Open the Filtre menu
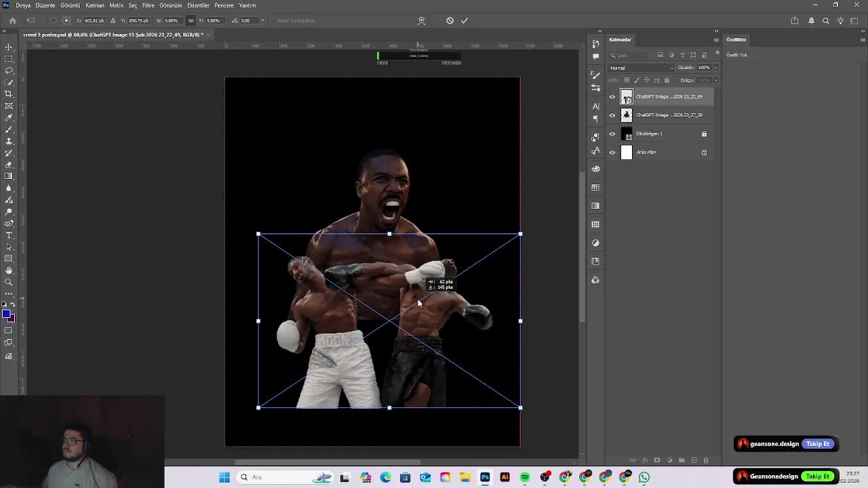 tap(148, 5)
